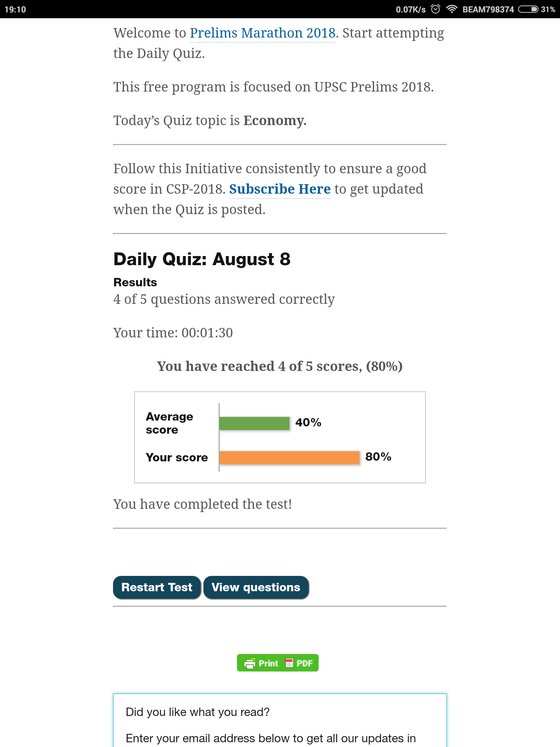Tap the Wi-Fi signal icon
This screenshot has width=560, height=747.
pyautogui.click(x=452, y=9)
